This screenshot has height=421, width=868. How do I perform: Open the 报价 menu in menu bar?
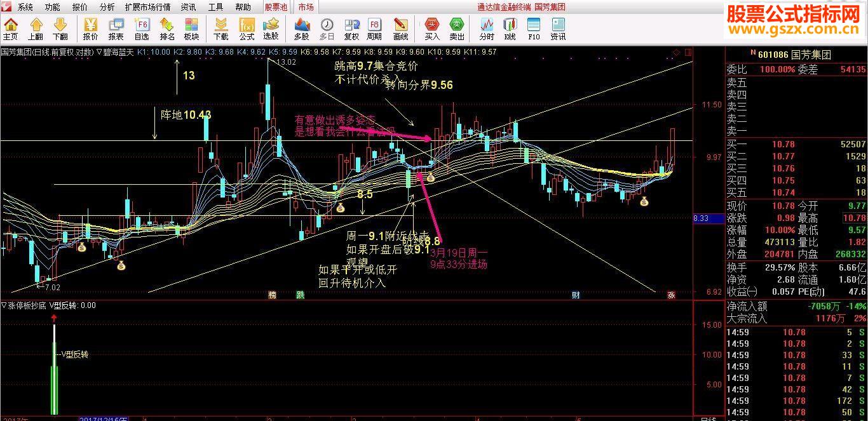point(80,7)
